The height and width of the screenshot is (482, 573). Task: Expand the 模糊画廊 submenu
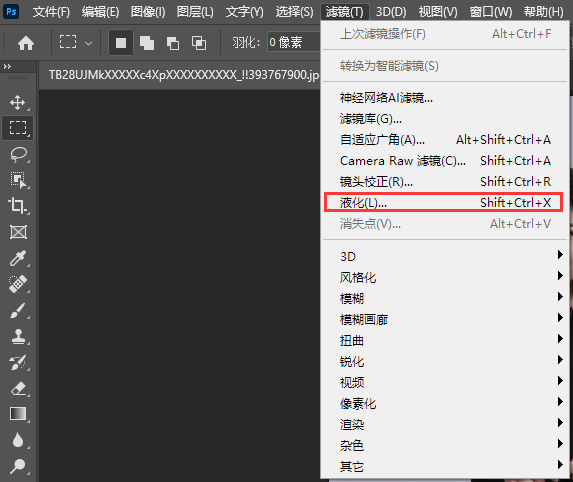coord(445,320)
